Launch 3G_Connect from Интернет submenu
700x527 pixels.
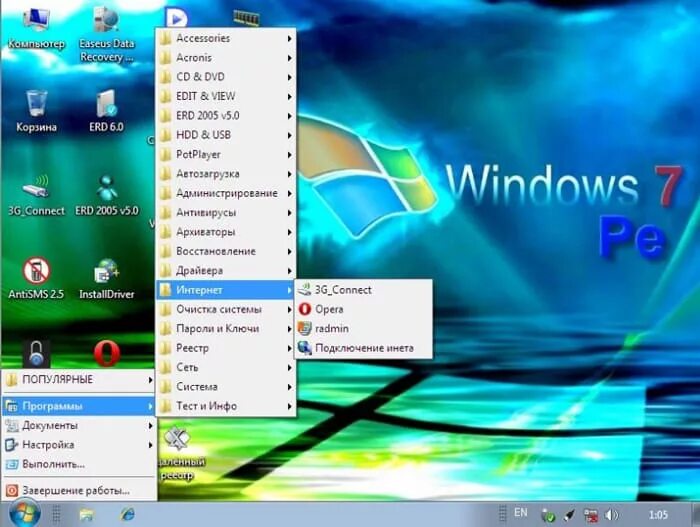click(x=363, y=289)
